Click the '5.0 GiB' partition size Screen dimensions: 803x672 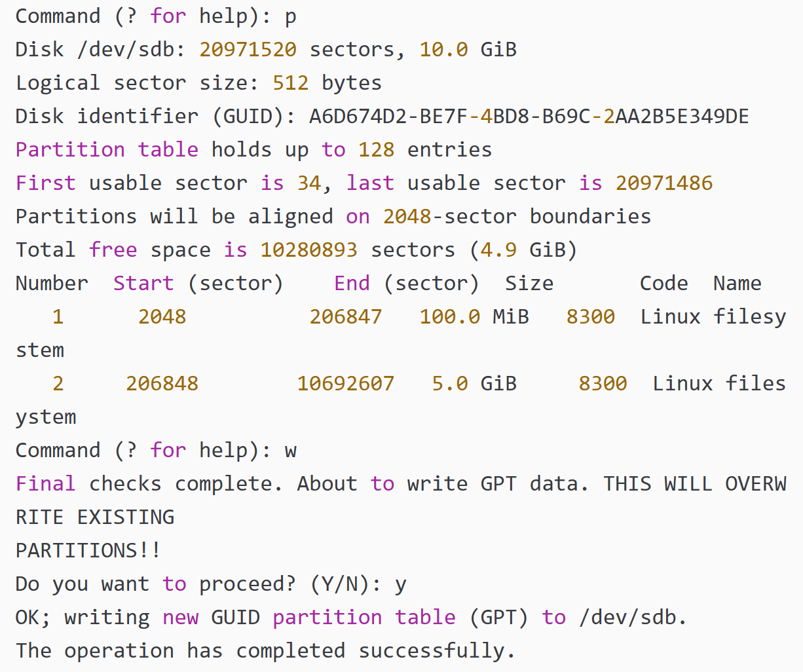(x=474, y=384)
